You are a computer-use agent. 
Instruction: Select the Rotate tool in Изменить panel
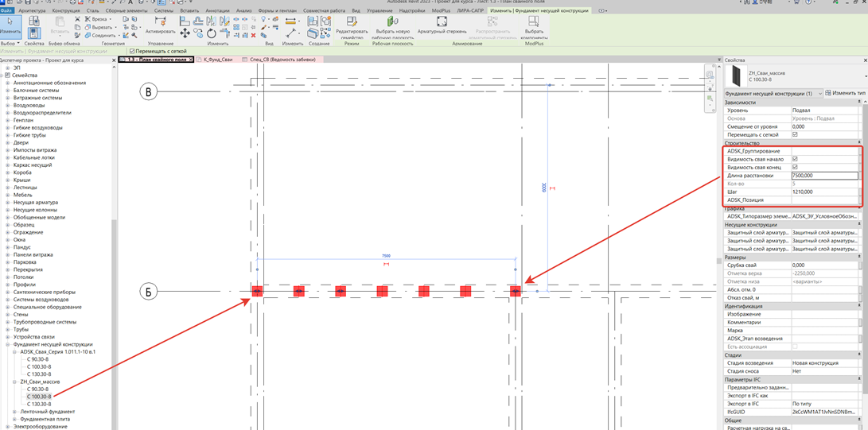(x=211, y=34)
